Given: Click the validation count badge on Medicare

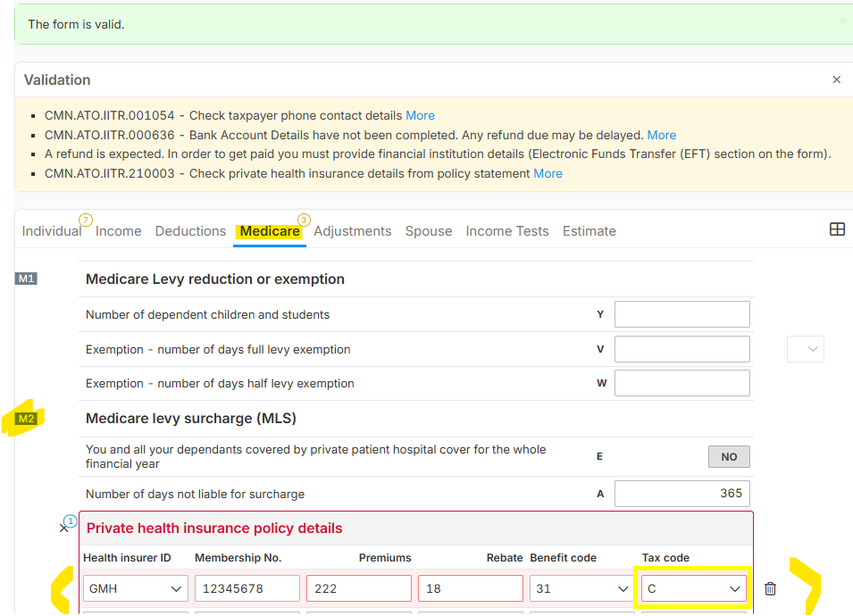Looking at the screenshot, I should click(x=304, y=220).
